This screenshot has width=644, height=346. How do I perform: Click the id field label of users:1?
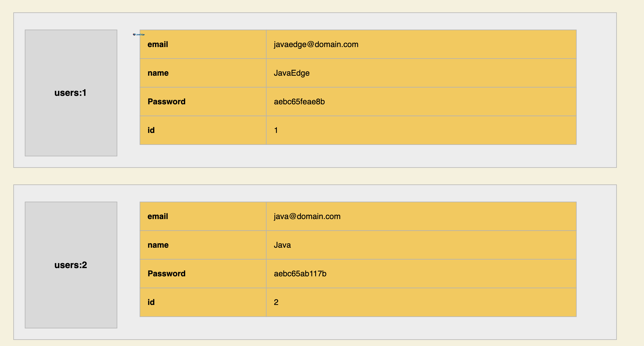151,130
